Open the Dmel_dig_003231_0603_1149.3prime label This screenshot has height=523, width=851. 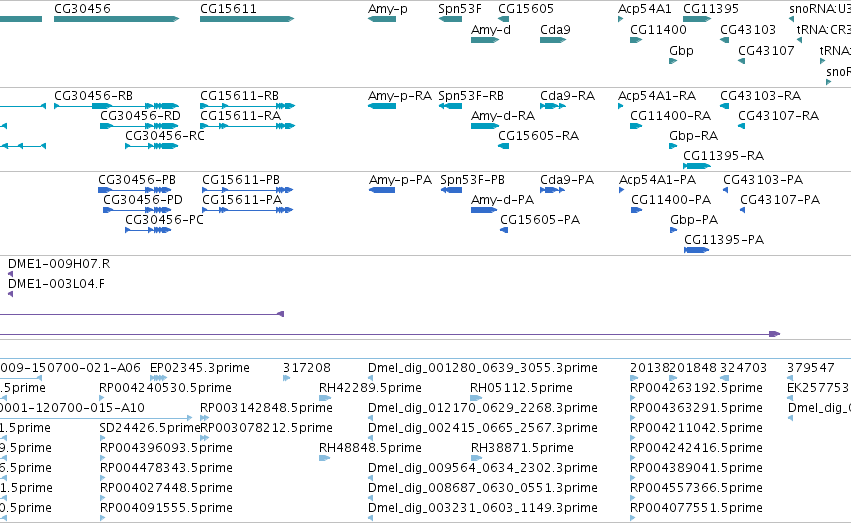tap(482, 508)
